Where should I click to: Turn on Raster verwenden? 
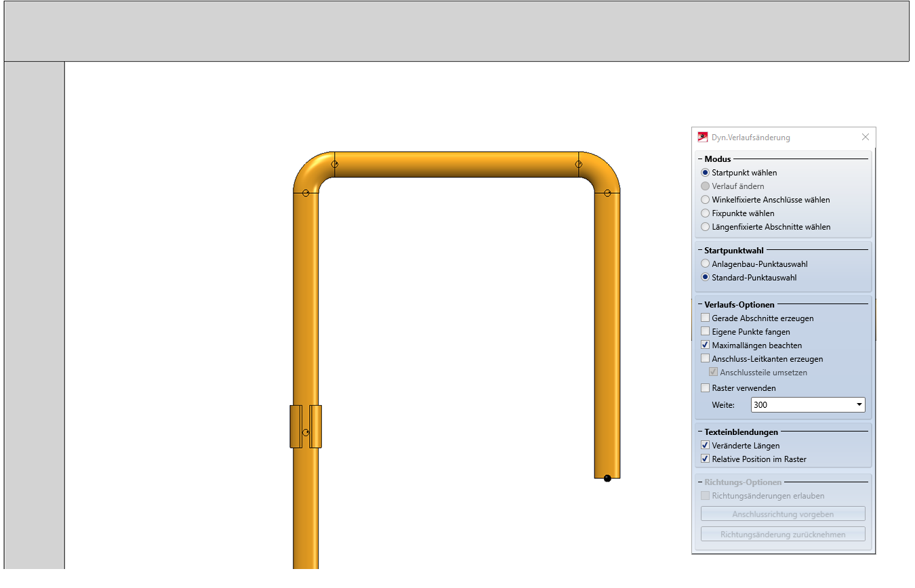[706, 388]
